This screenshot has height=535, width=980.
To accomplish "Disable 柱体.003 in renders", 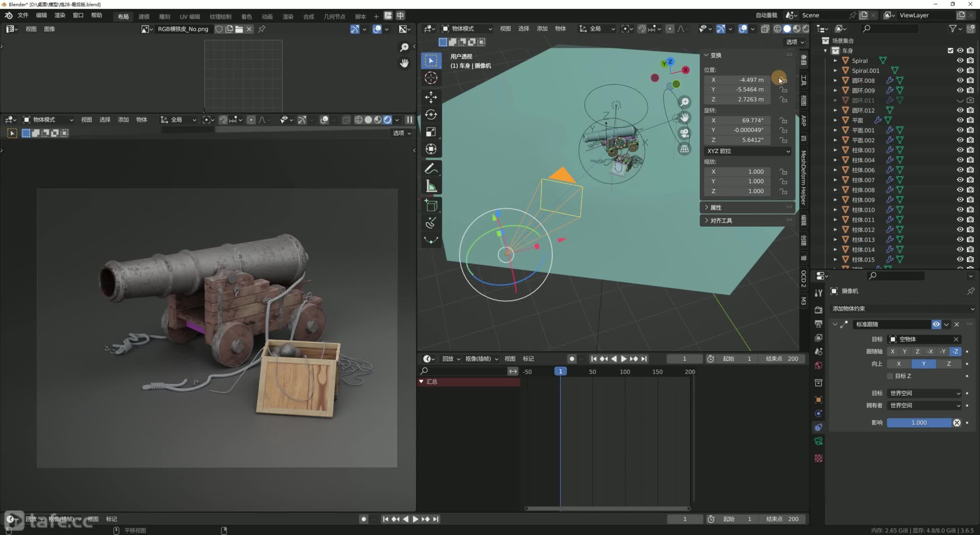I will click(x=970, y=150).
